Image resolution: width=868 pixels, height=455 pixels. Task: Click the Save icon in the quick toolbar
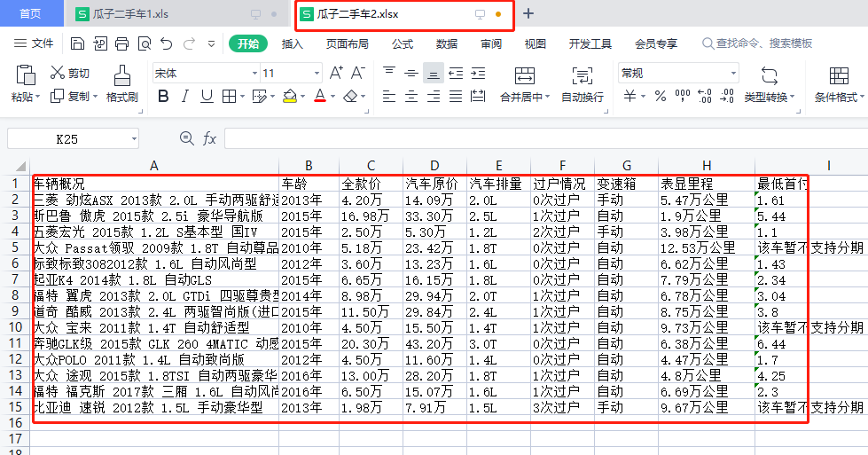[77, 43]
